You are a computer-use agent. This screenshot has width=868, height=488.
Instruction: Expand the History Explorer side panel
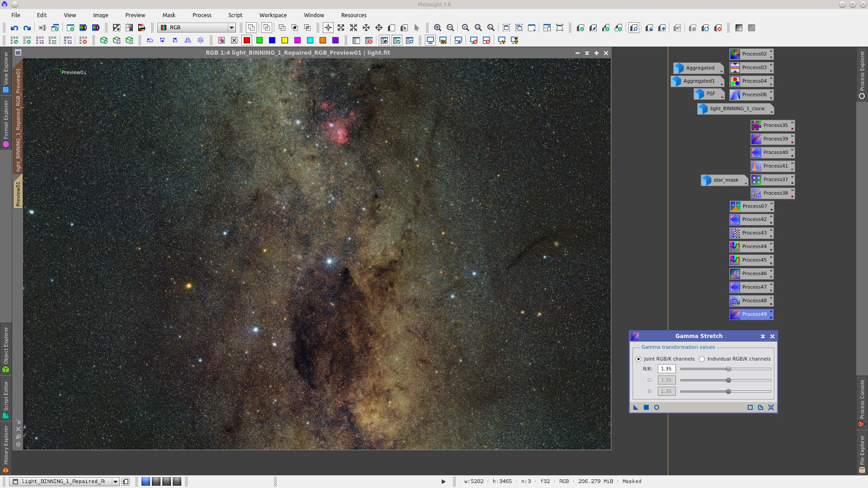(6, 449)
